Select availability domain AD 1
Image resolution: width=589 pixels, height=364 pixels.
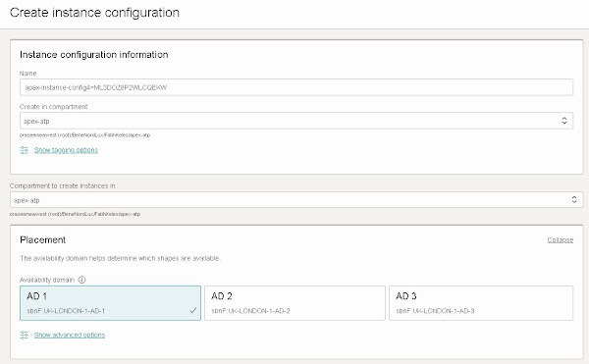[110, 303]
